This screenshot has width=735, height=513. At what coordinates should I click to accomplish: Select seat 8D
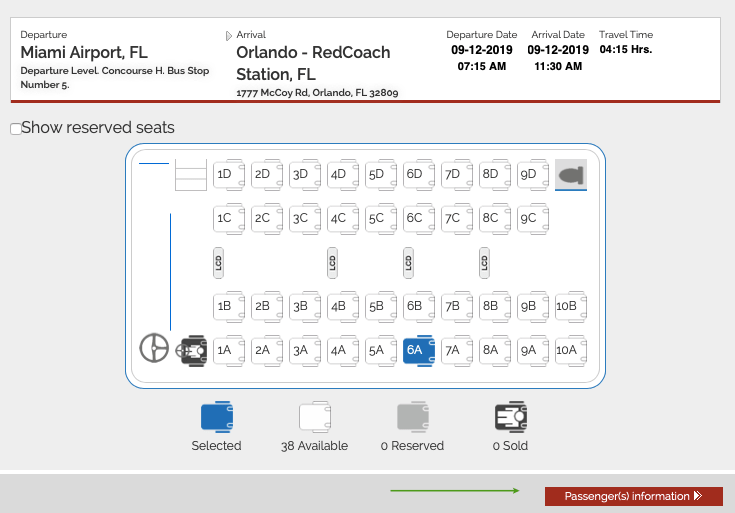(x=495, y=175)
